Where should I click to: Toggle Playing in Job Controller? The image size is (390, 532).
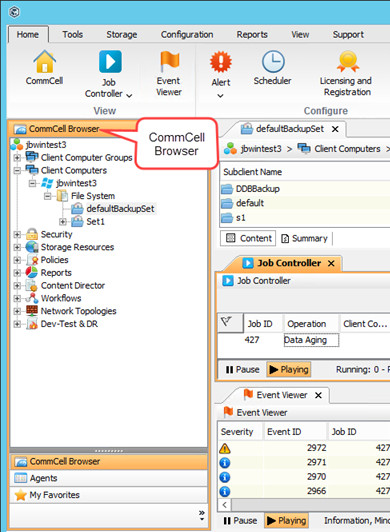pyautogui.click(x=289, y=369)
